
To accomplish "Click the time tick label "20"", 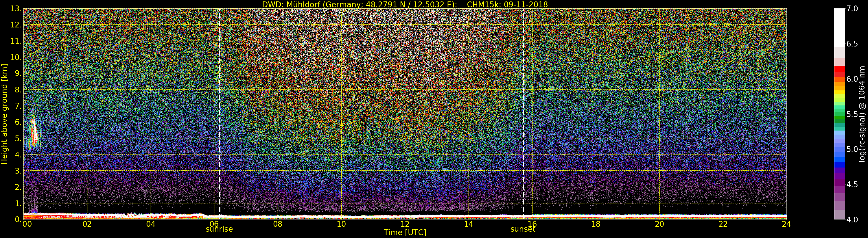I will (x=659, y=224).
